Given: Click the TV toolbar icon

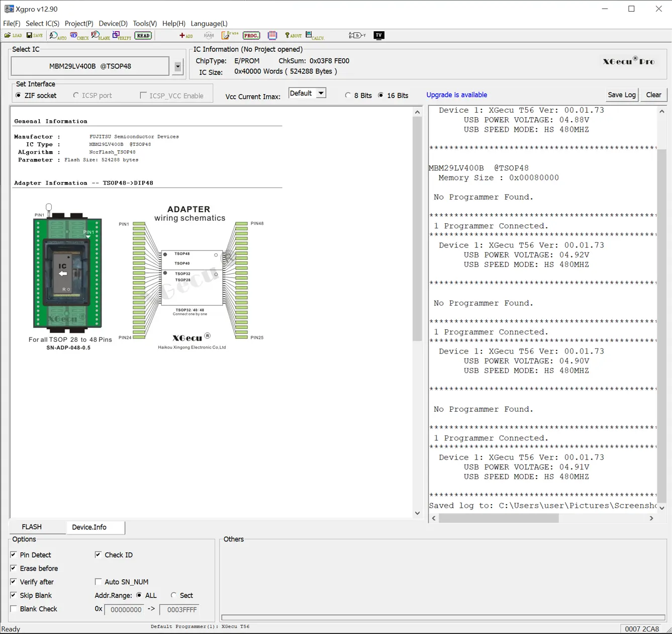Looking at the screenshot, I should click(379, 35).
